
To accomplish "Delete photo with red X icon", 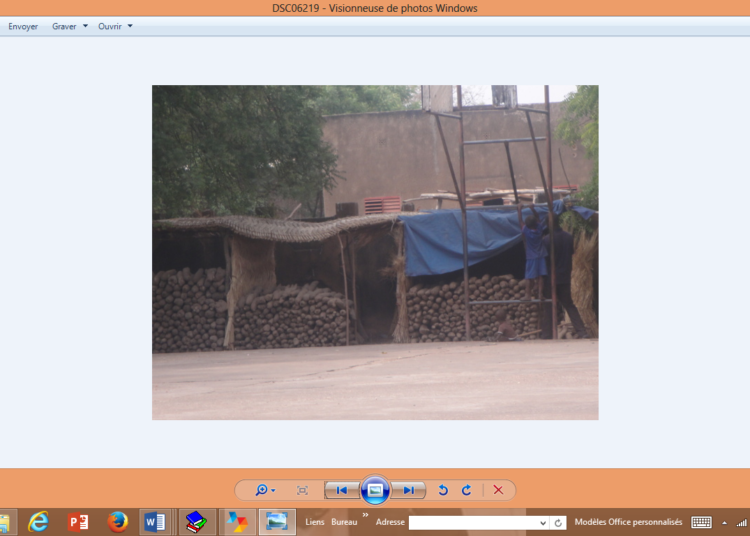I will (498, 490).
